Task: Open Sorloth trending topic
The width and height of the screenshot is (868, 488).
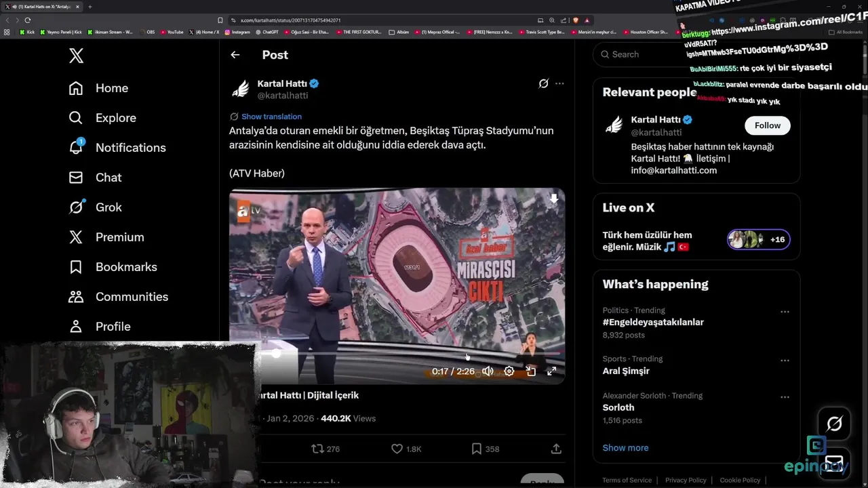Action: [x=618, y=407]
